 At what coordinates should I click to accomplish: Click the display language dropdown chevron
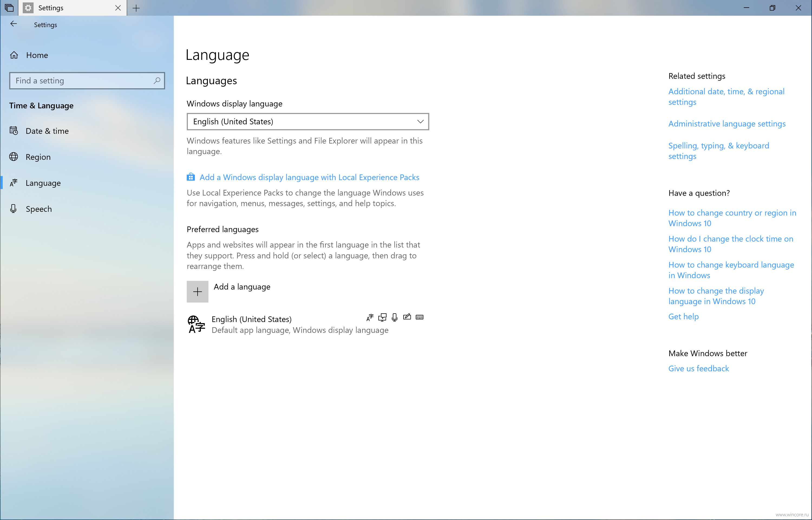[x=420, y=122]
